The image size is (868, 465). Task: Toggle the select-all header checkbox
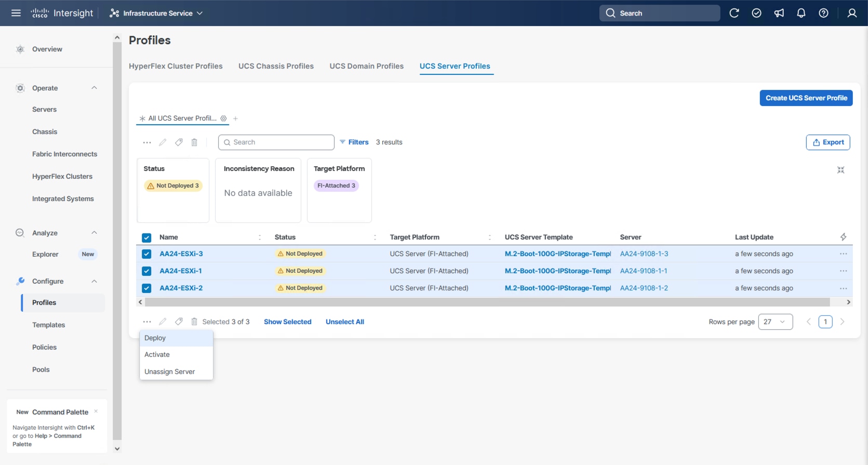[146, 237]
